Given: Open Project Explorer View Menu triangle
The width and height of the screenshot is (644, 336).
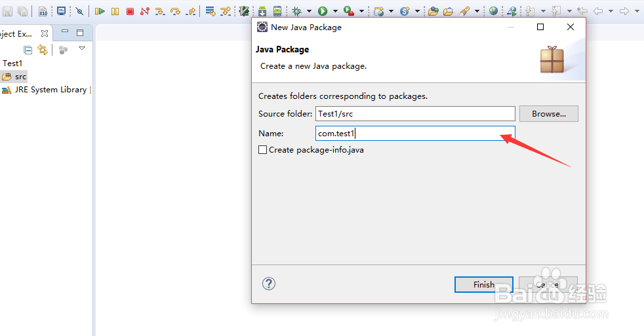Looking at the screenshot, I should point(82,48).
